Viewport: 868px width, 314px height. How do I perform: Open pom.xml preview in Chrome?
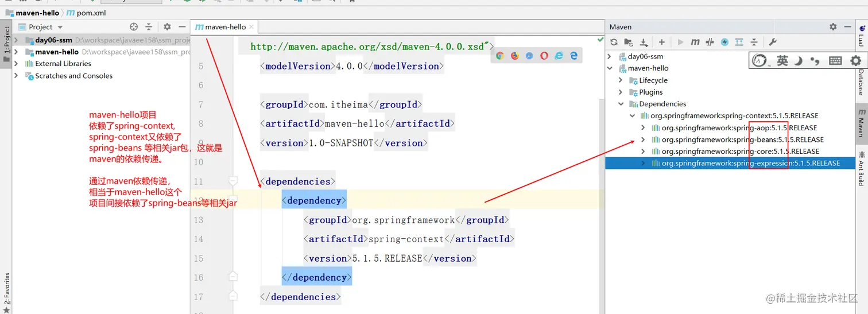[500, 56]
